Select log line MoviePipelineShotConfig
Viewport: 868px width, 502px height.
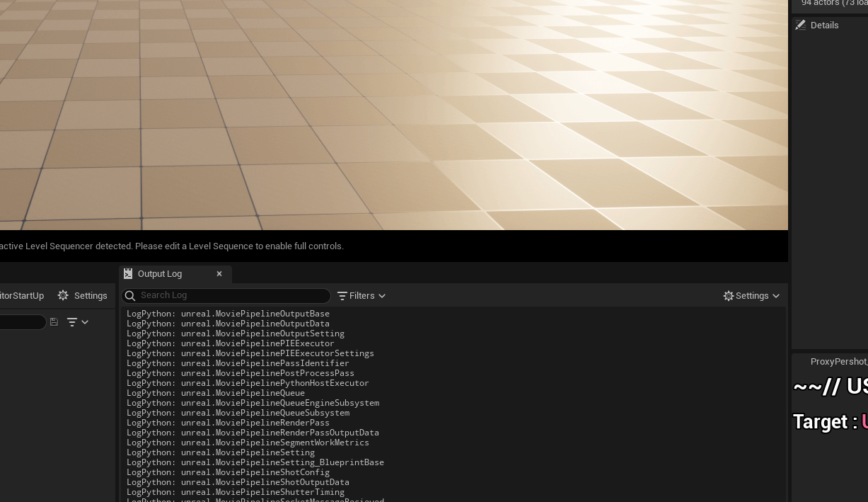(x=228, y=472)
